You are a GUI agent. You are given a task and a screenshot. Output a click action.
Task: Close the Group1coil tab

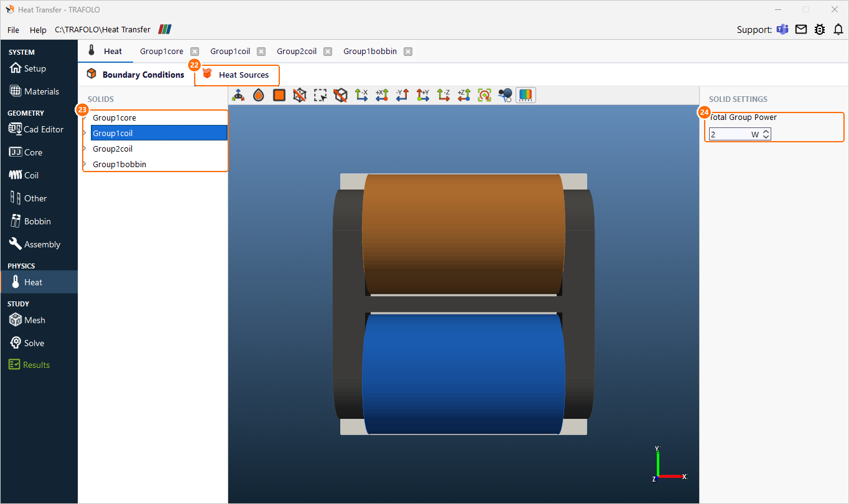261,52
